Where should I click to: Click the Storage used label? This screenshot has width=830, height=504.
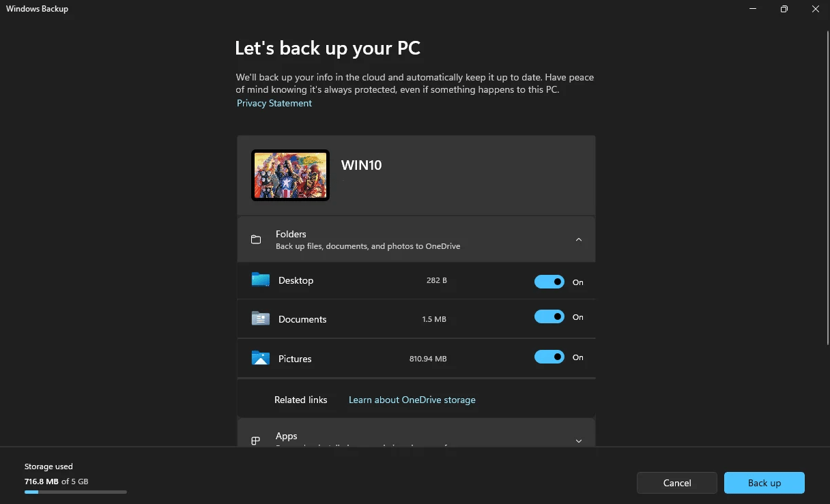pyautogui.click(x=48, y=466)
